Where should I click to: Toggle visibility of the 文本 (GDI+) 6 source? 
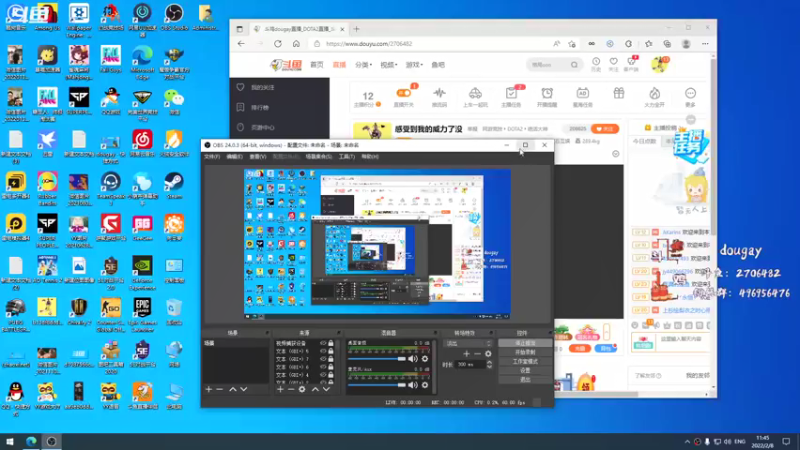(x=323, y=367)
